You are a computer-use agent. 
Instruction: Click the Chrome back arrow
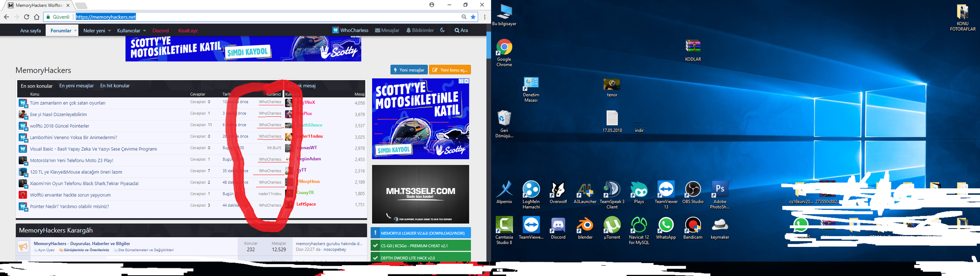[7, 17]
